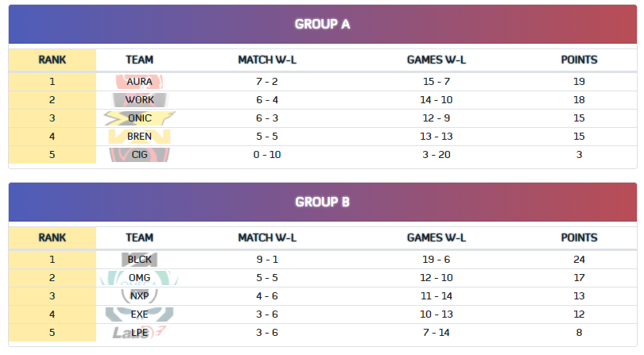The width and height of the screenshot is (644, 355).
Task: Click the LPE team logo
Action: (x=139, y=333)
